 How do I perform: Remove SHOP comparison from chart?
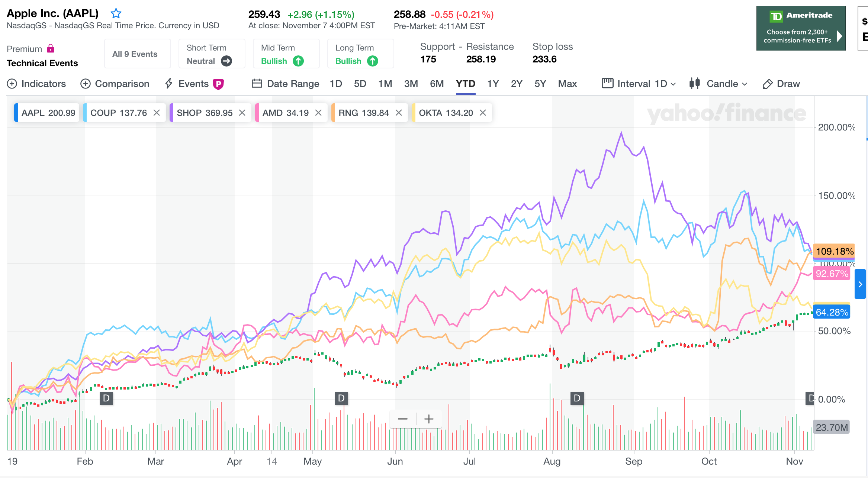tap(242, 113)
